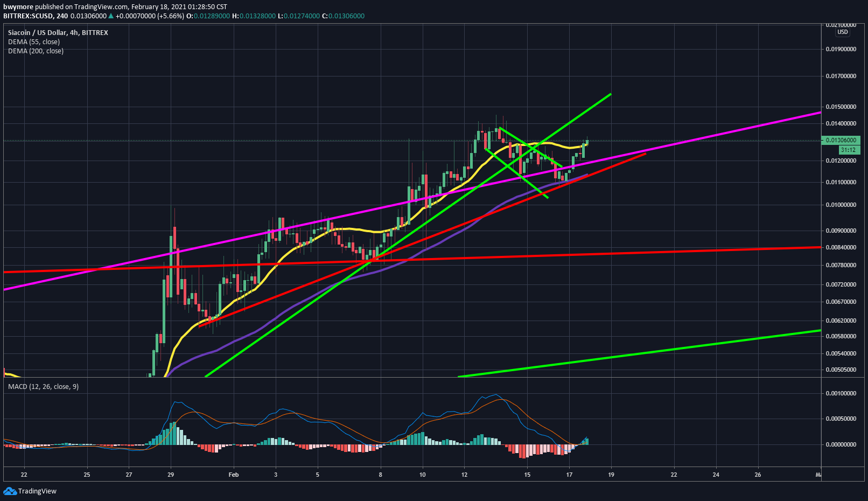Click the date label 19 on time axis

611,475
